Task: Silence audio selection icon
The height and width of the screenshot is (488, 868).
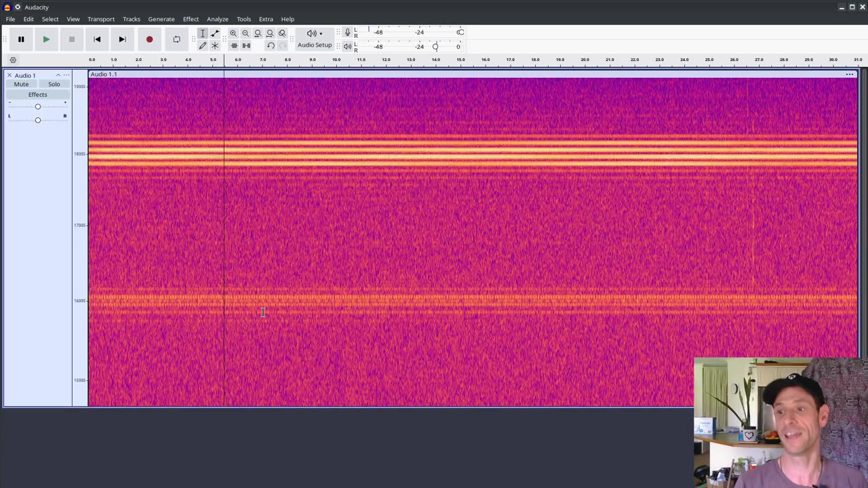Action: 246,45
